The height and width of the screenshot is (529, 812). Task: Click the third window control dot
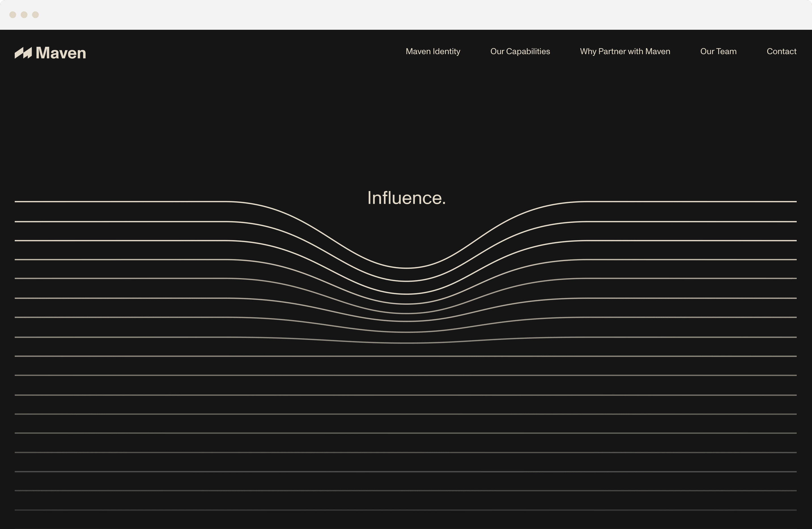pos(35,15)
